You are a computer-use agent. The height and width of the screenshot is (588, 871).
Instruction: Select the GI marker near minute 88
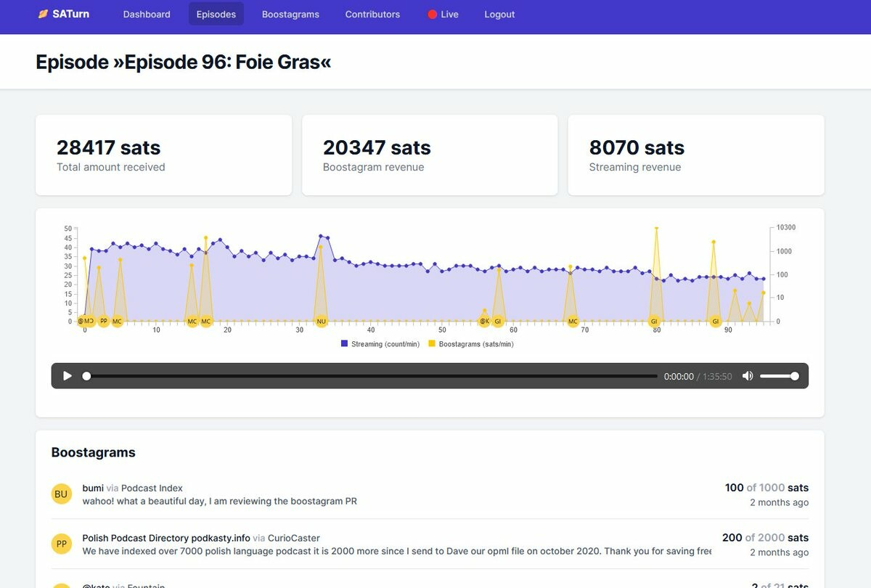click(x=716, y=321)
